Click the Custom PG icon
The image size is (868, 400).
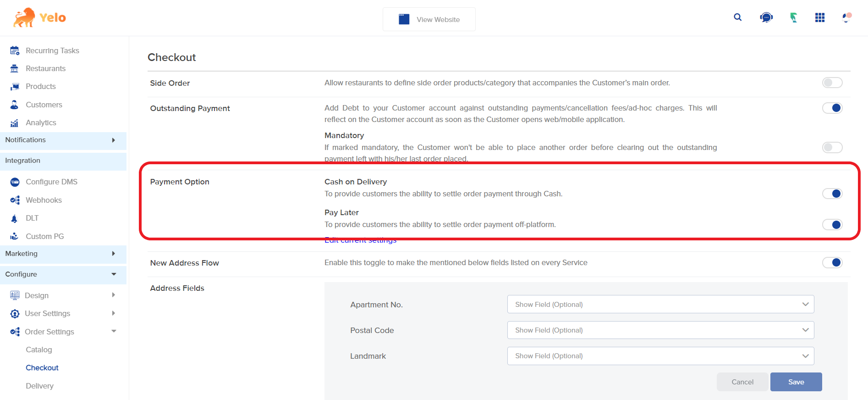pos(15,236)
